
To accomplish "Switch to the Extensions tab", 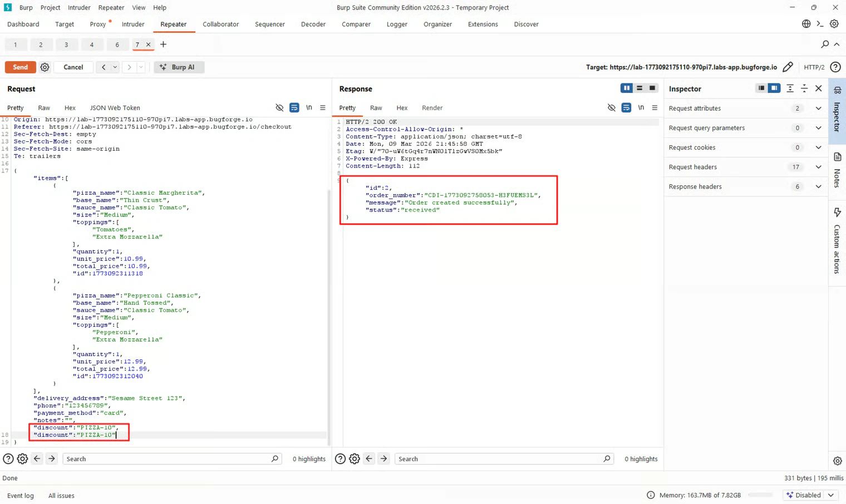I will click(483, 24).
